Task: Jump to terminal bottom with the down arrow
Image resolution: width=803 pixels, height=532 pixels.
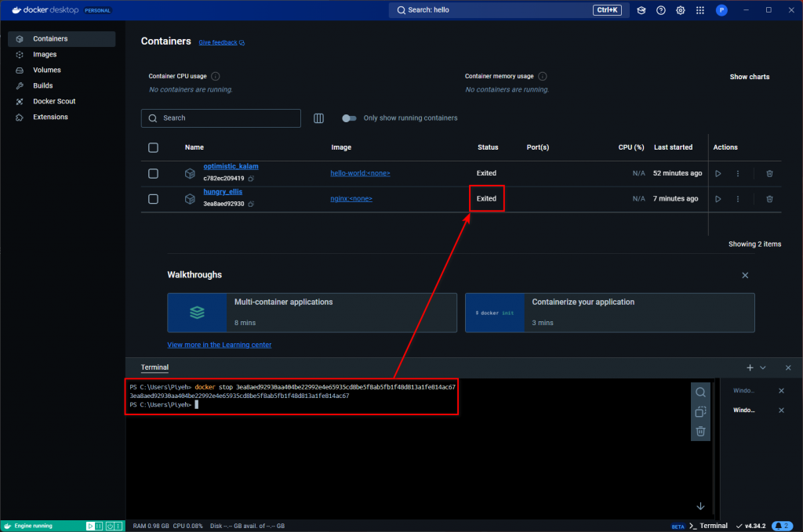Action: 700,506
